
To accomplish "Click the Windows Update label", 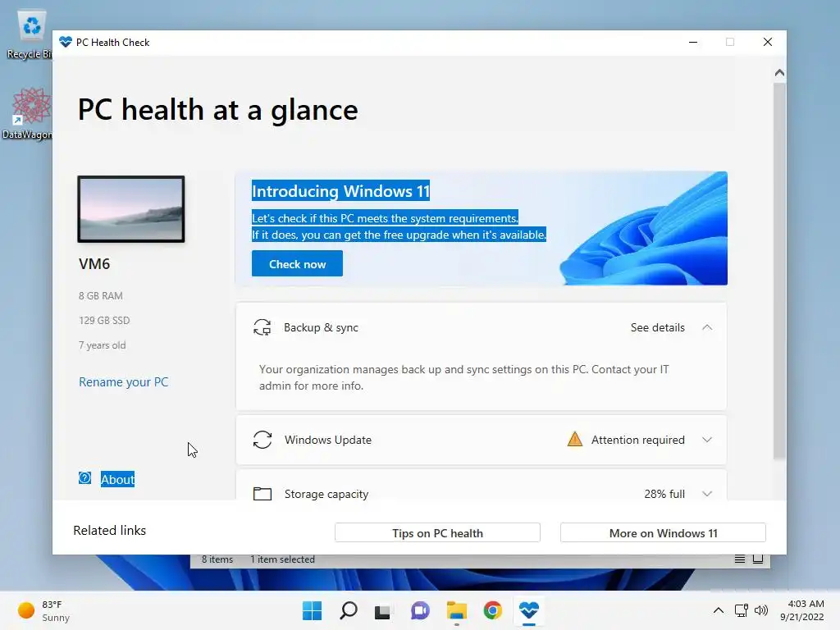I will (328, 440).
